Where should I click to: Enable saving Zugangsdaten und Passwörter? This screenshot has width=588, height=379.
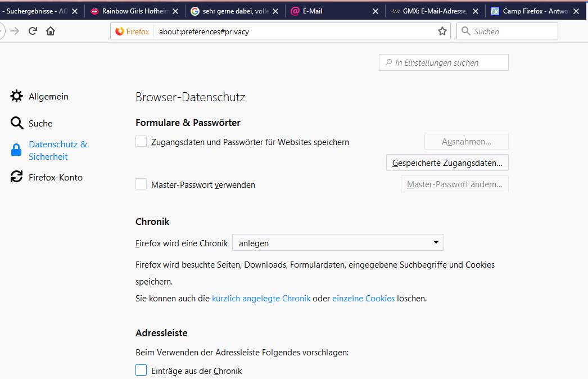click(141, 142)
